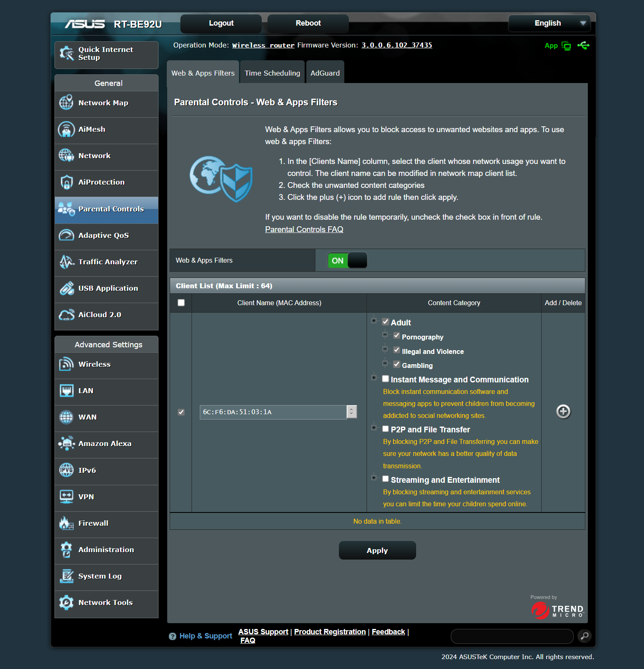Open USB Application menu item
This screenshot has height=669, width=644.
[107, 288]
